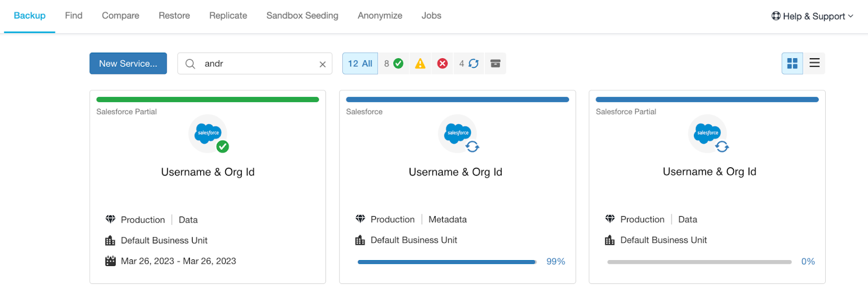Screen dimensions: 868x297
Task: Go to the Jobs tab
Action: 431,16
